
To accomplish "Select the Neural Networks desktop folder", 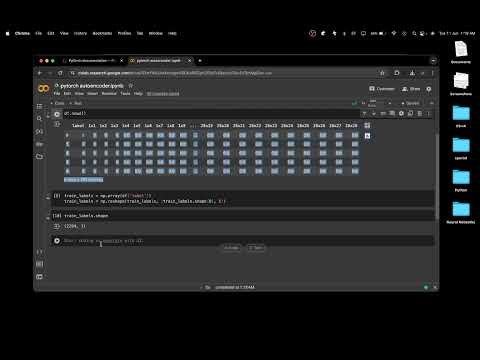I will [x=461, y=213].
